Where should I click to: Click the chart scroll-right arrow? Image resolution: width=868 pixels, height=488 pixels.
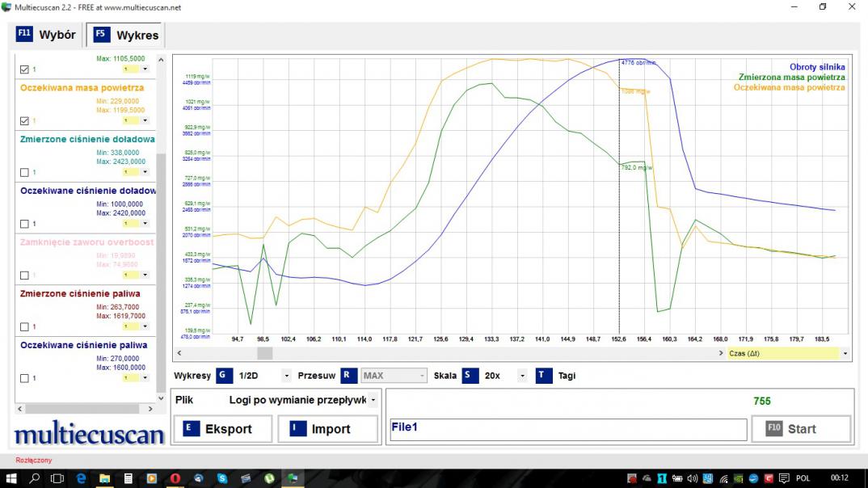721,353
